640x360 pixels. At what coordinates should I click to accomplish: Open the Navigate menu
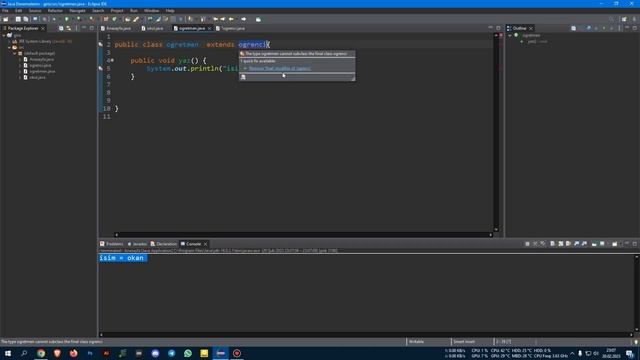click(77, 11)
